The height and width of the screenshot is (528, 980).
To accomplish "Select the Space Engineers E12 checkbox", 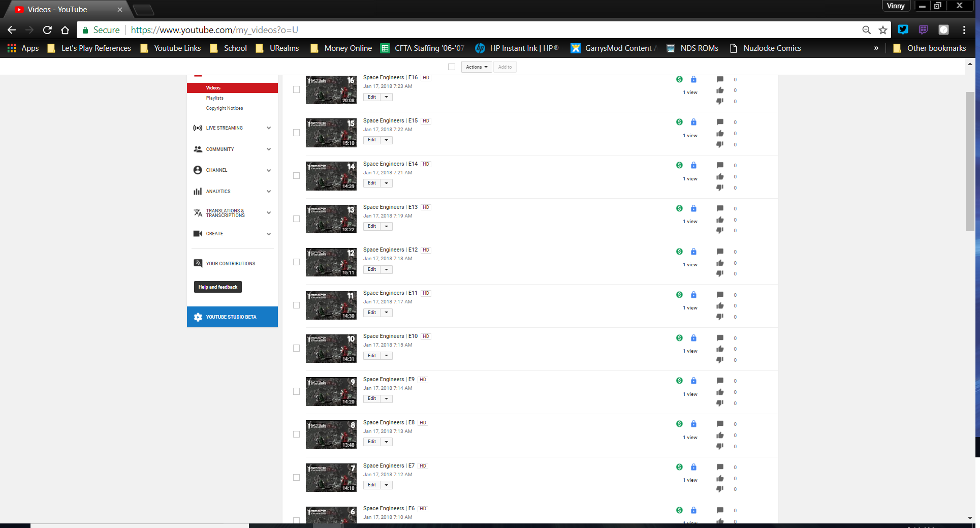I will [x=296, y=262].
